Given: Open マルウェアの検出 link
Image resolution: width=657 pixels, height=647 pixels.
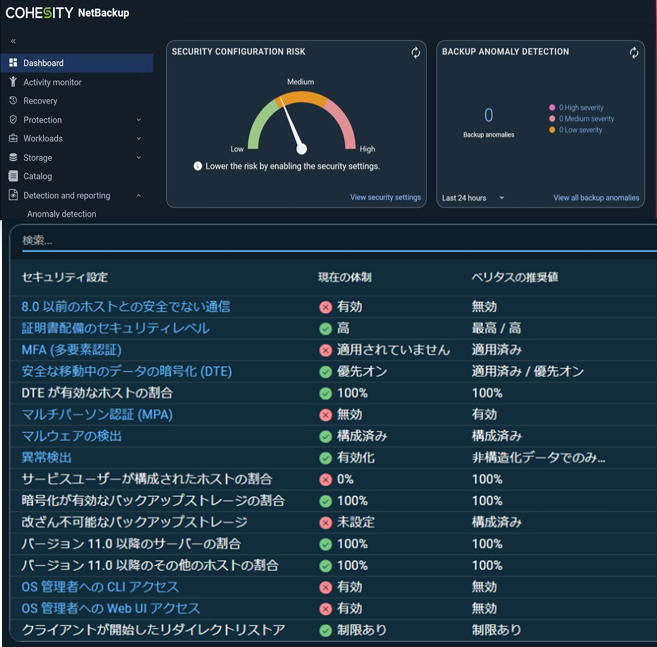Looking at the screenshot, I should coord(71,436).
